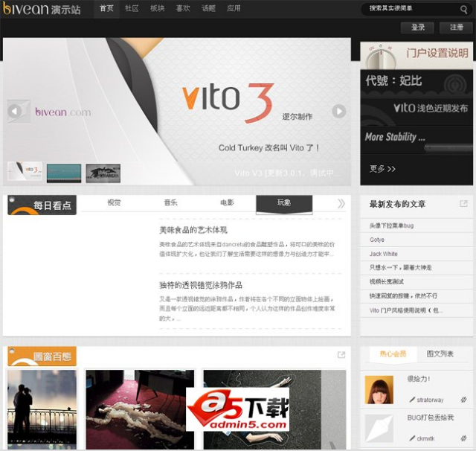
Task: Open the BUG打包丢给我 post
Action: tap(431, 418)
